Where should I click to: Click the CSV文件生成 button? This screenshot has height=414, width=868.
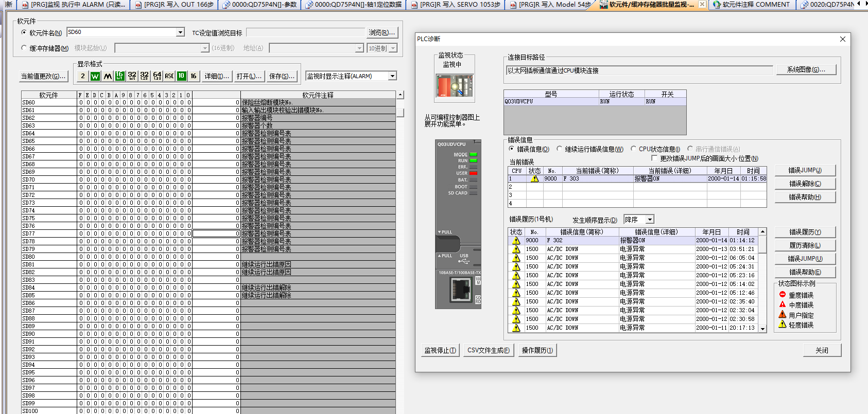point(488,350)
